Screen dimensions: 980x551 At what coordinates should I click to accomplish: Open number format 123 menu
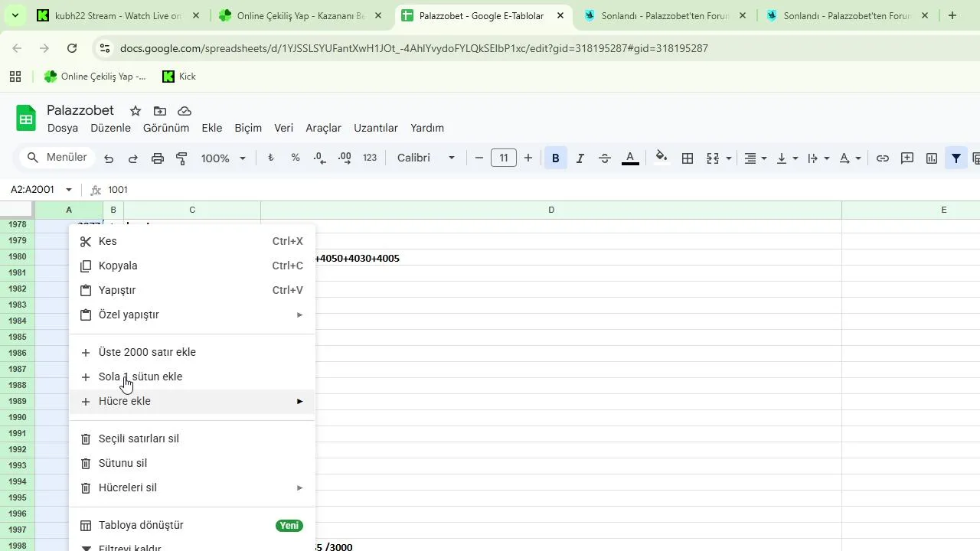(x=370, y=158)
